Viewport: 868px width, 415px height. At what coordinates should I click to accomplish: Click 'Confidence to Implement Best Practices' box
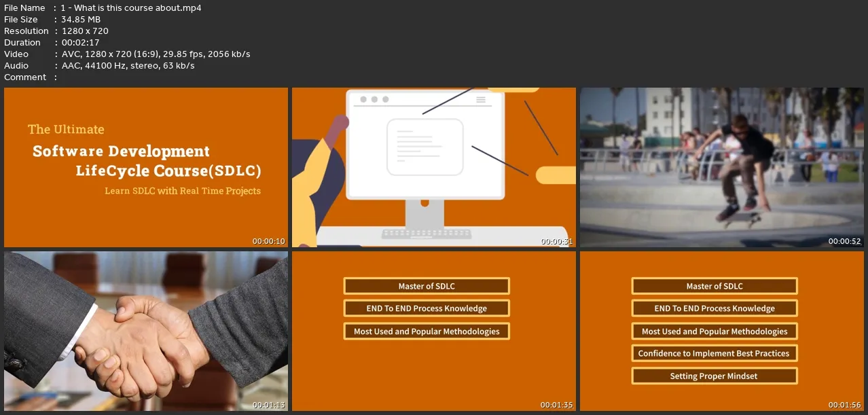point(715,353)
